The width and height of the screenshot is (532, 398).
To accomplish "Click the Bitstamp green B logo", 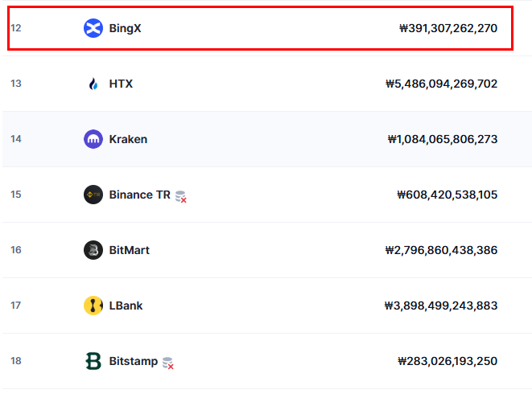I will (x=93, y=361).
